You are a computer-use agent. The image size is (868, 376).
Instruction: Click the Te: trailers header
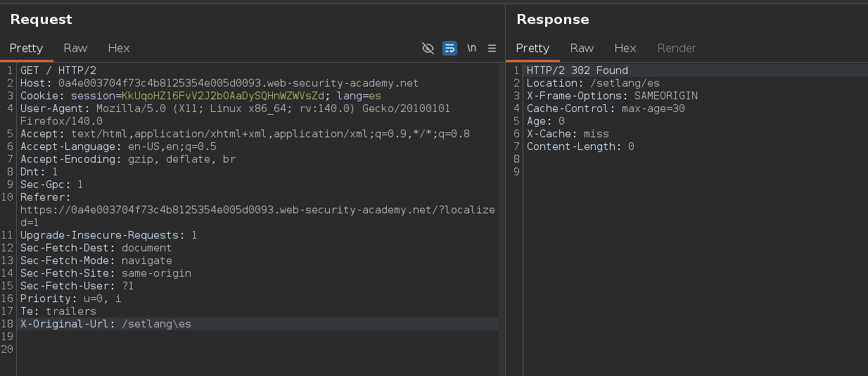click(x=58, y=311)
